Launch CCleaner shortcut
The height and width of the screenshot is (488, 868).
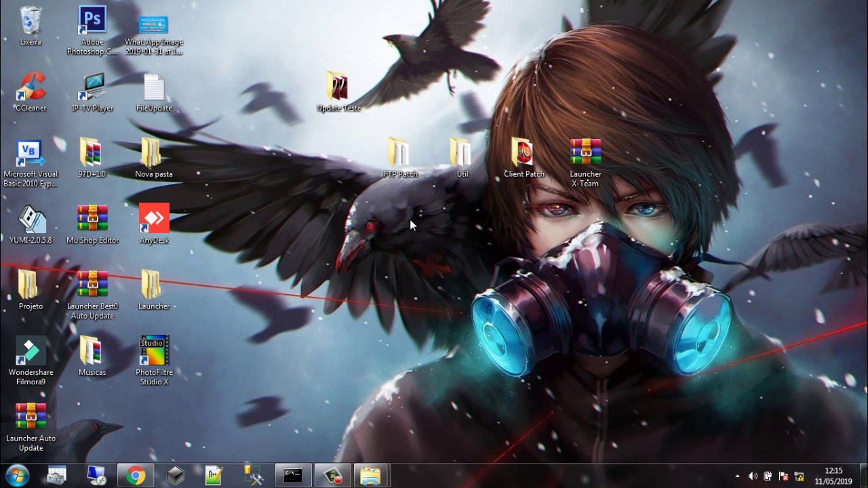pos(31,92)
